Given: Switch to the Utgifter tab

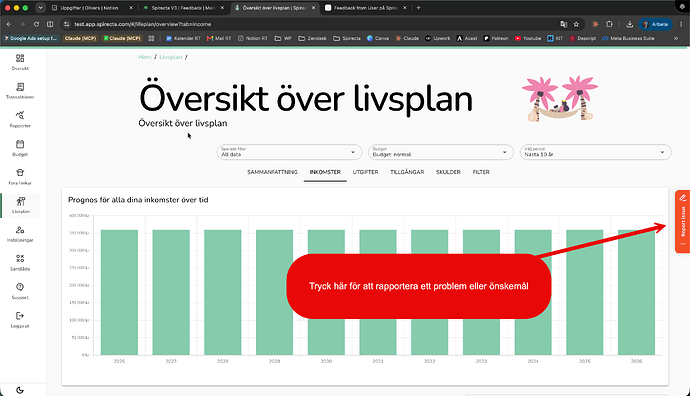Looking at the screenshot, I should 365,172.
